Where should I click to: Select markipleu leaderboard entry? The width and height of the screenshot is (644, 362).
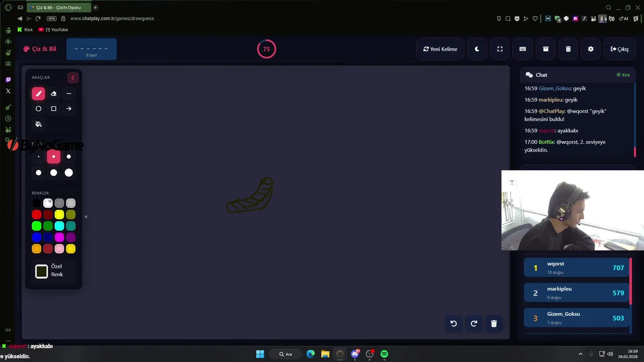pos(577,293)
